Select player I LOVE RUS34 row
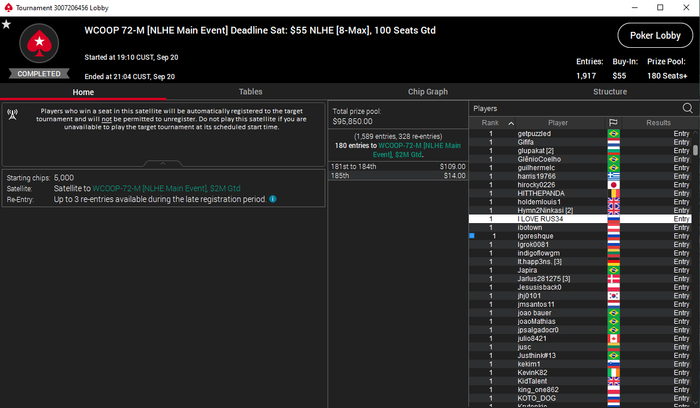The image size is (700, 408). tap(580, 219)
